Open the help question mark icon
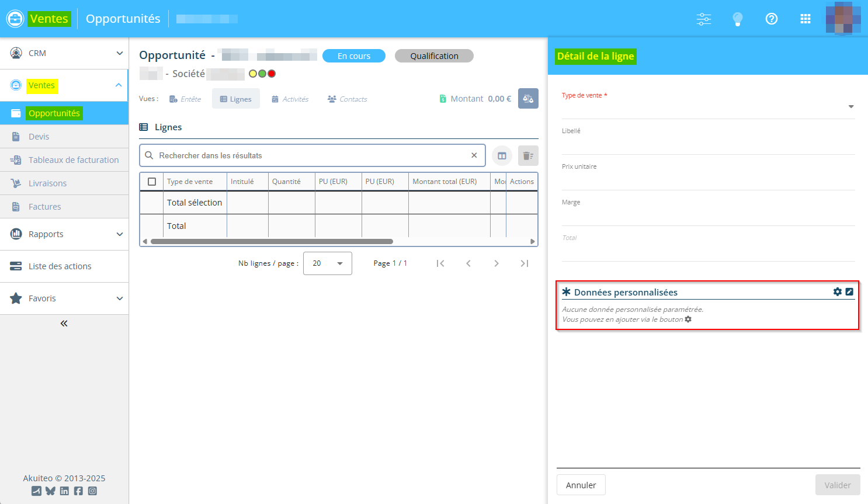This screenshot has height=504, width=868. coord(772,19)
